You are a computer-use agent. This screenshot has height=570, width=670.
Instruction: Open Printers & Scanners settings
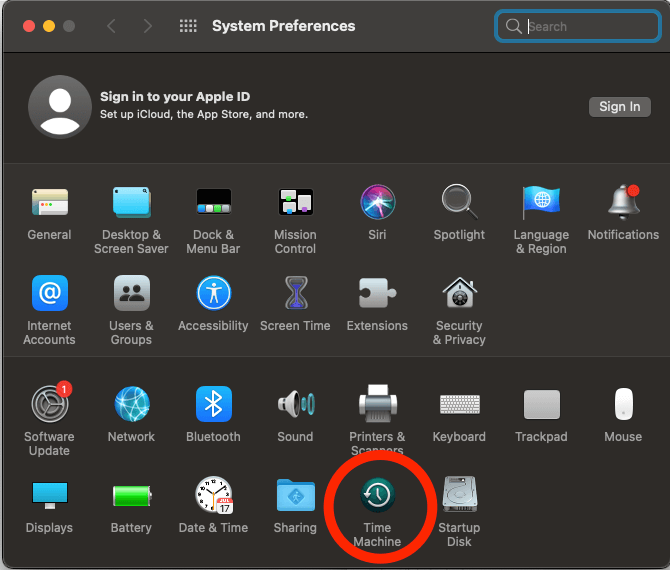377,405
